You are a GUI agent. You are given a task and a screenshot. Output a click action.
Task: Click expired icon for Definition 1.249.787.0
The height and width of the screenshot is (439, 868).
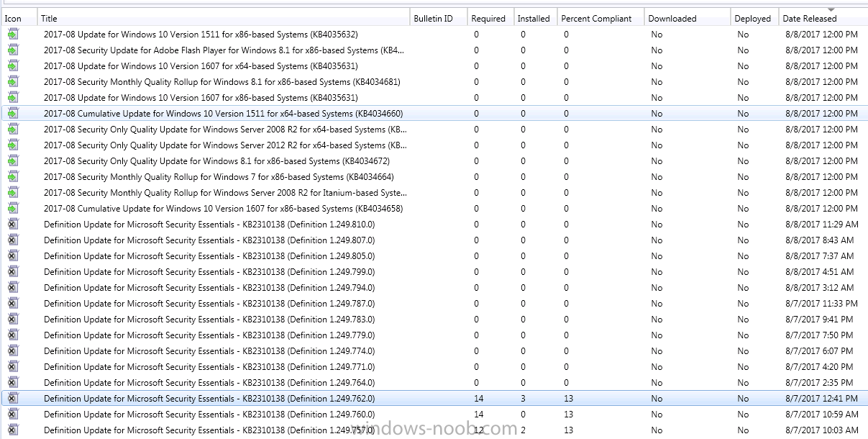click(13, 303)
